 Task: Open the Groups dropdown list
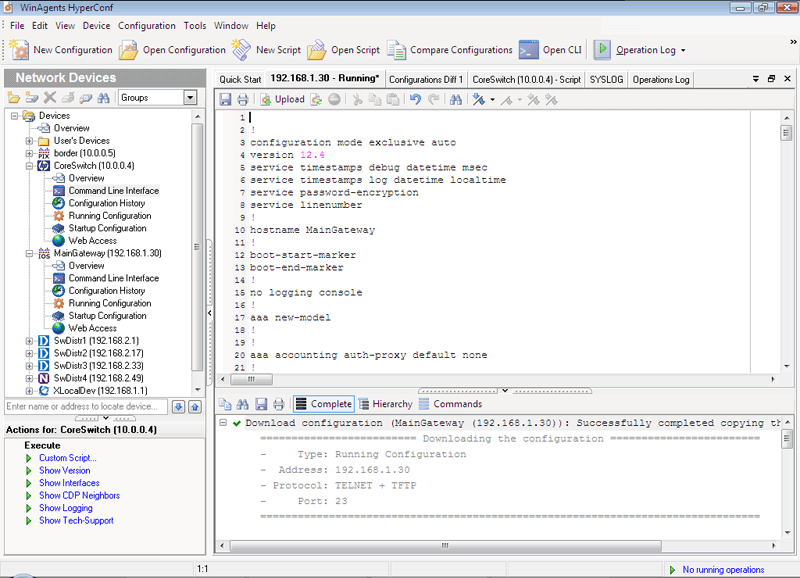pos(191,96)
